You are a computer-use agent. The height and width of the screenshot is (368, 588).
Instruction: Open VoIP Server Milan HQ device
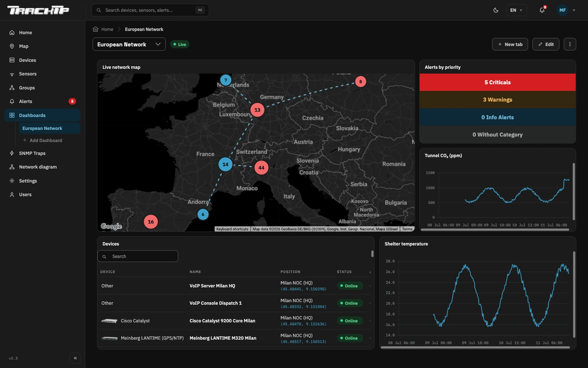(x=212, y=286)
